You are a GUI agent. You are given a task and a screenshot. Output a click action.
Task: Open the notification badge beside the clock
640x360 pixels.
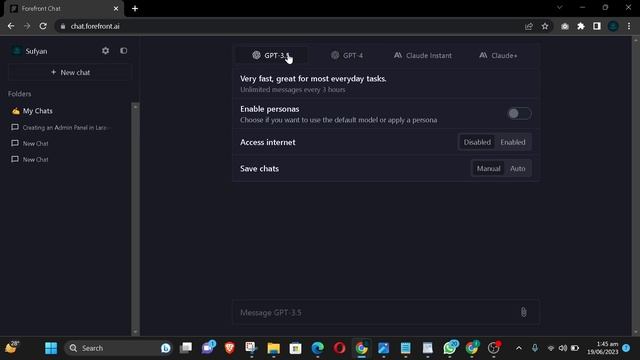[x=626, y=348]
